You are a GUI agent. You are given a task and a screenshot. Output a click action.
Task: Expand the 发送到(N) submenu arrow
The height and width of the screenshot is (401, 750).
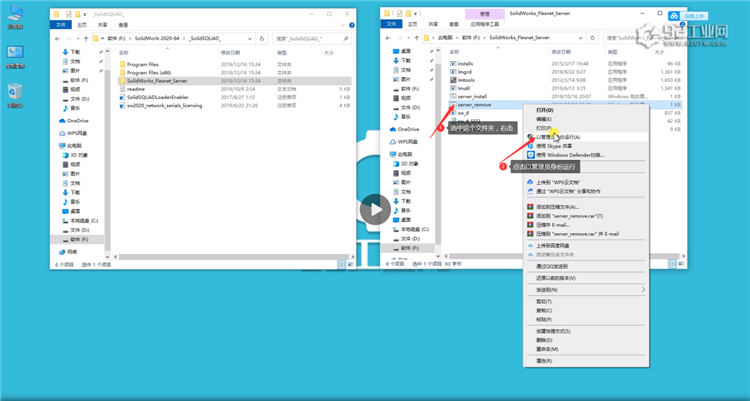[x=643, y=290]
